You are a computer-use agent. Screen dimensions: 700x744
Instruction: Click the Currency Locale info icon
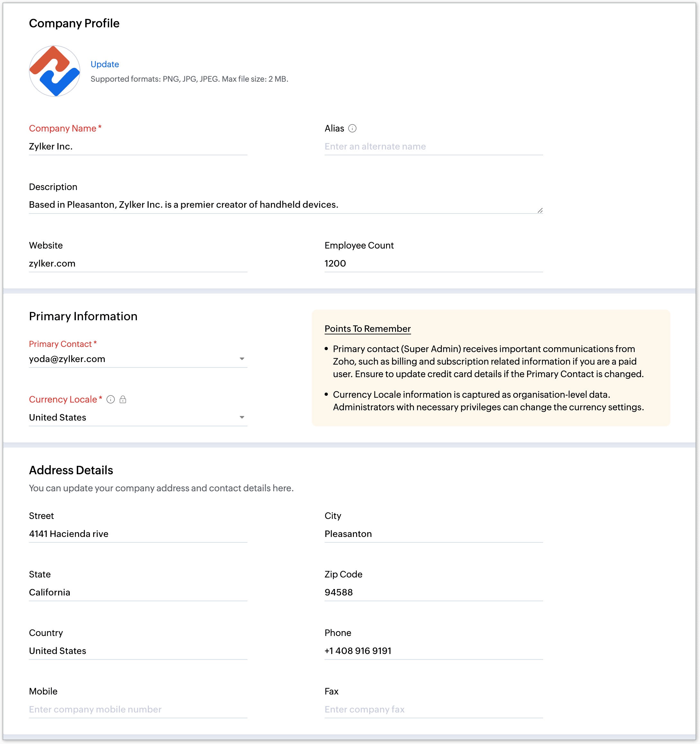pos(111,399)
